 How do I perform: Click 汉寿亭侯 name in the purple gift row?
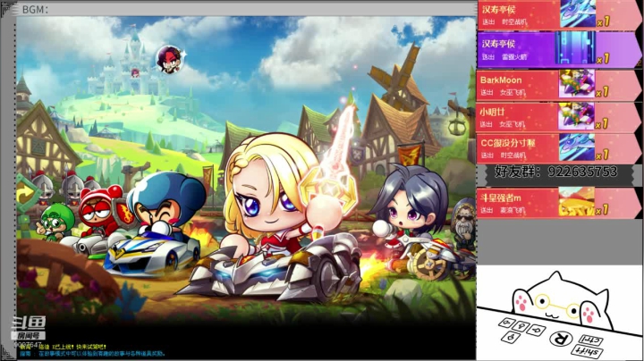498,44
